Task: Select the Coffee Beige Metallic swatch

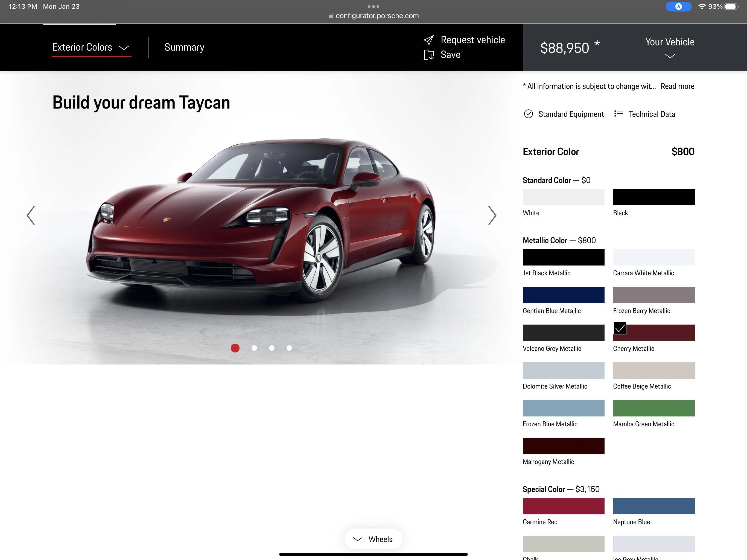Action: click(x=654, y=371)
